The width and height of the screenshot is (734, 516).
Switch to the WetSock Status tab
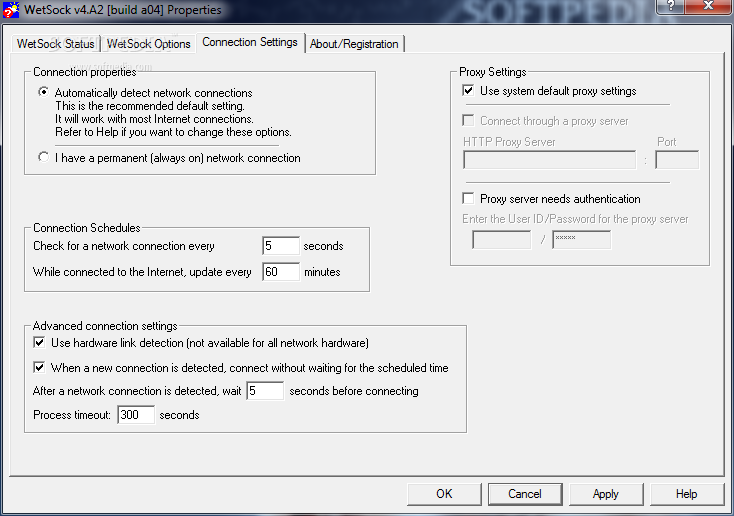56,44
